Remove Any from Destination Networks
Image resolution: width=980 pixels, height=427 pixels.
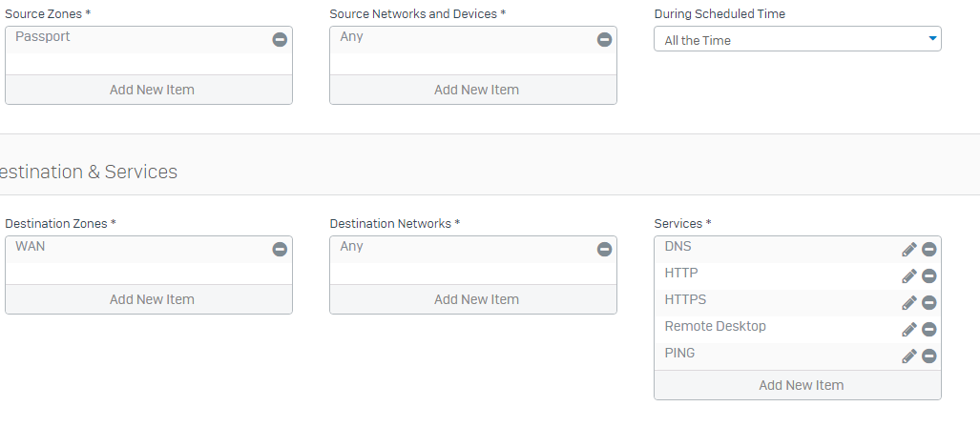[604, 249]
